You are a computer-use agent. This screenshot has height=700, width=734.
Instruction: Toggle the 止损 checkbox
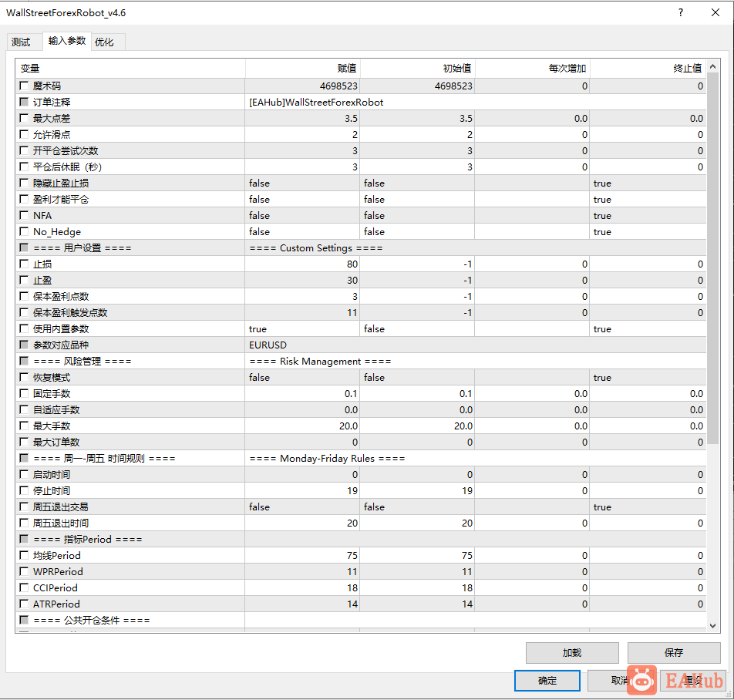pyautogui.click(x=24, y=264)
